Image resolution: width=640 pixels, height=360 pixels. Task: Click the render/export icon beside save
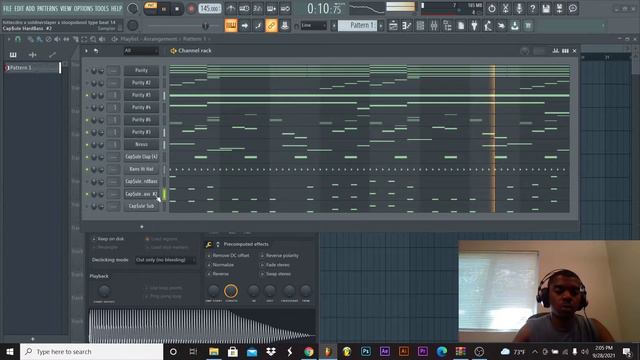[559, 8]
